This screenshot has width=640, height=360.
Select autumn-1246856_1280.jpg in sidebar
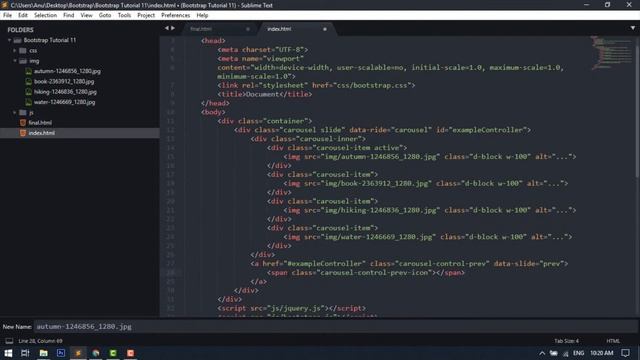(67, 71)
